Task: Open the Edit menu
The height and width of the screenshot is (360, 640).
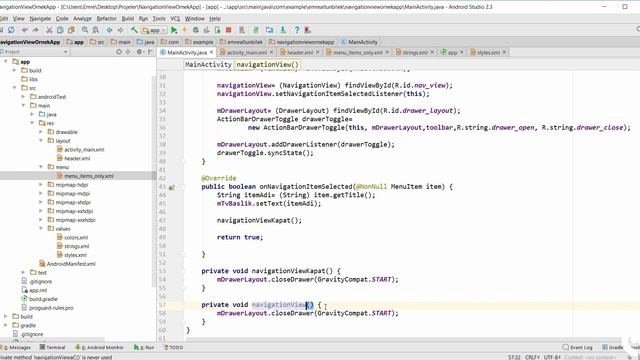Action: pyautogui.click(x=4, y=18)
